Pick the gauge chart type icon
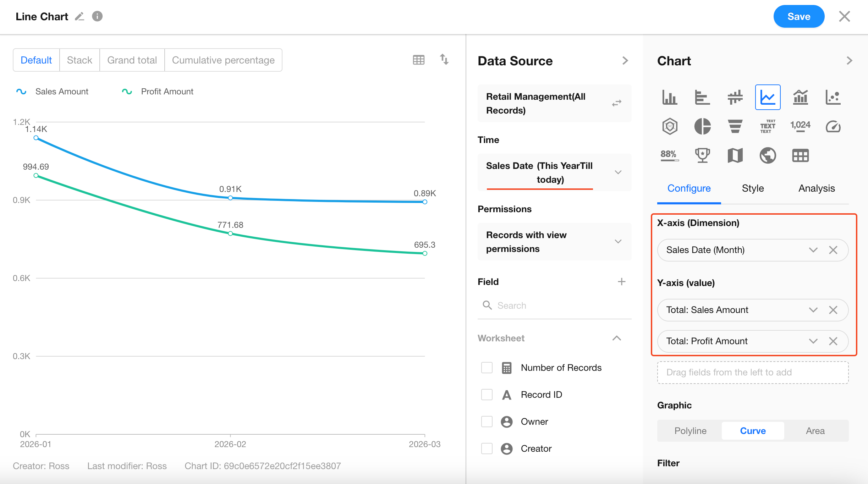 pyautogui.click(x=833, y=126)
